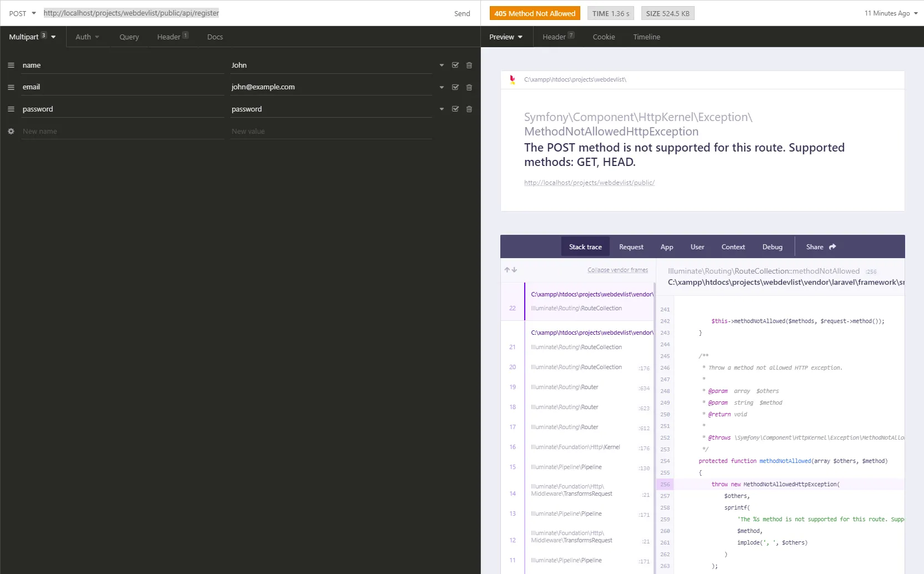Select stack frame 20 RouteCollection :176

pyautogui.click(x=577, y=367)
